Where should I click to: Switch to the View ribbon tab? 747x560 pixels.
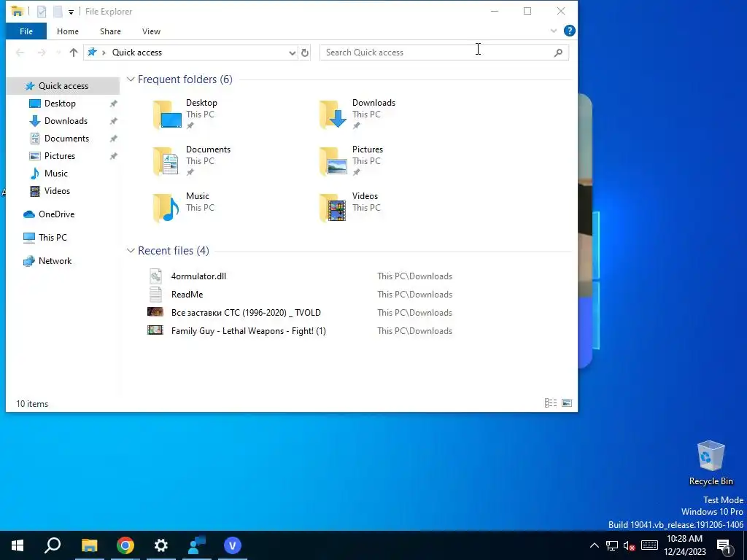click(151, 31)
